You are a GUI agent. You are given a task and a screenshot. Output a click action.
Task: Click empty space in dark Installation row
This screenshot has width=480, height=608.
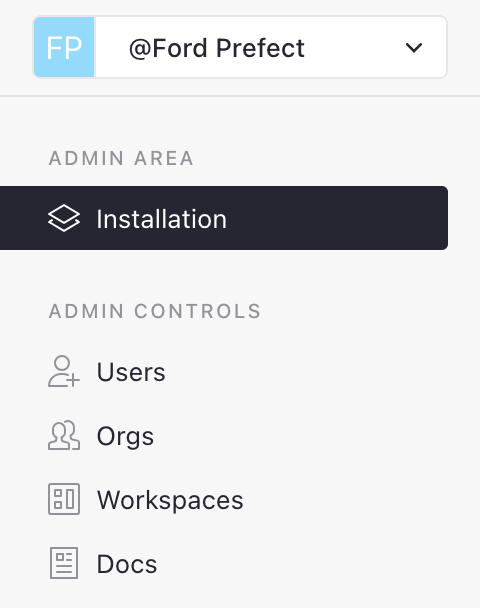click(337, 218)
